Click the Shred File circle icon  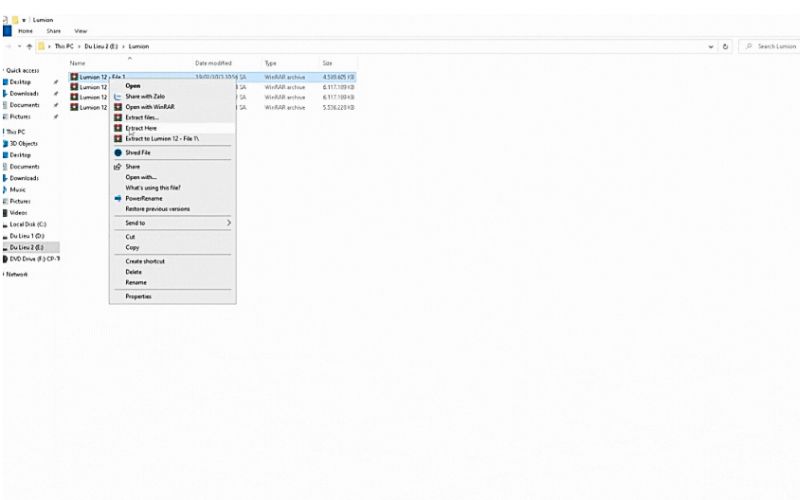(x=118, y=153)
